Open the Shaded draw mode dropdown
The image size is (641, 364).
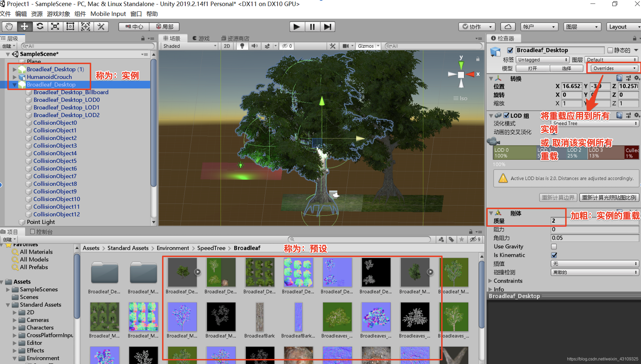(190, 46)
